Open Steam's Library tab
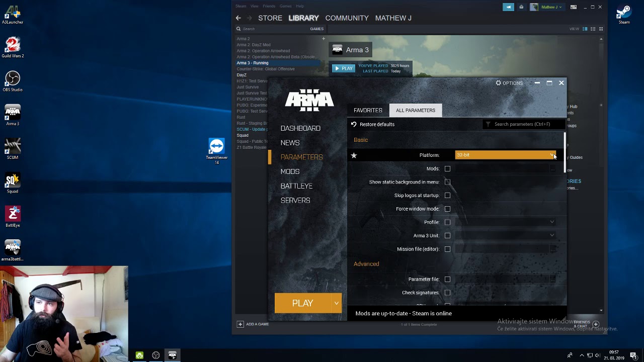Viewport: 644px width, 362px height. point(303,18)
